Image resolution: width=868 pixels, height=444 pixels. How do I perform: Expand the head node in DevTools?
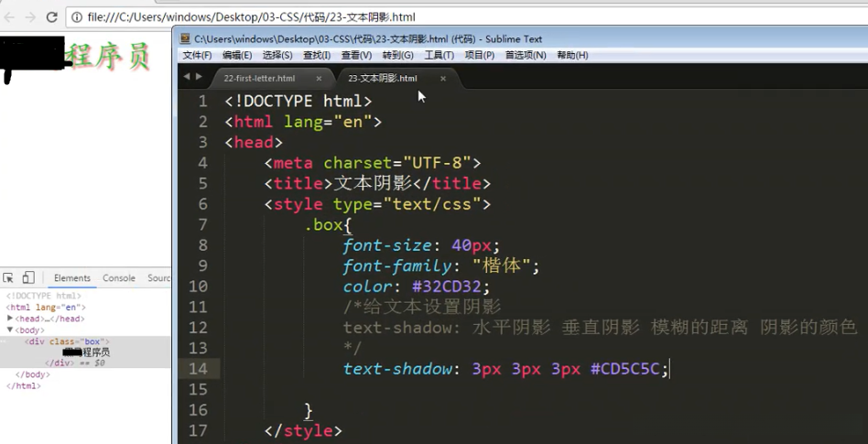tap(10, 319)
